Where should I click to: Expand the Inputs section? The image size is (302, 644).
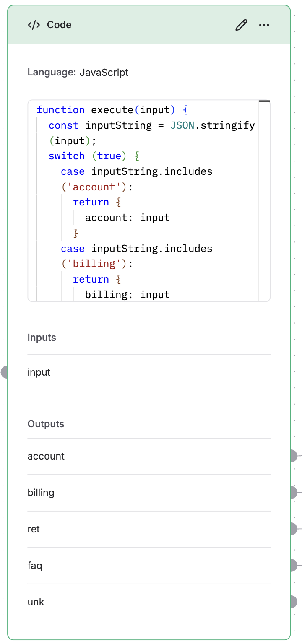(x=42, y=338)
